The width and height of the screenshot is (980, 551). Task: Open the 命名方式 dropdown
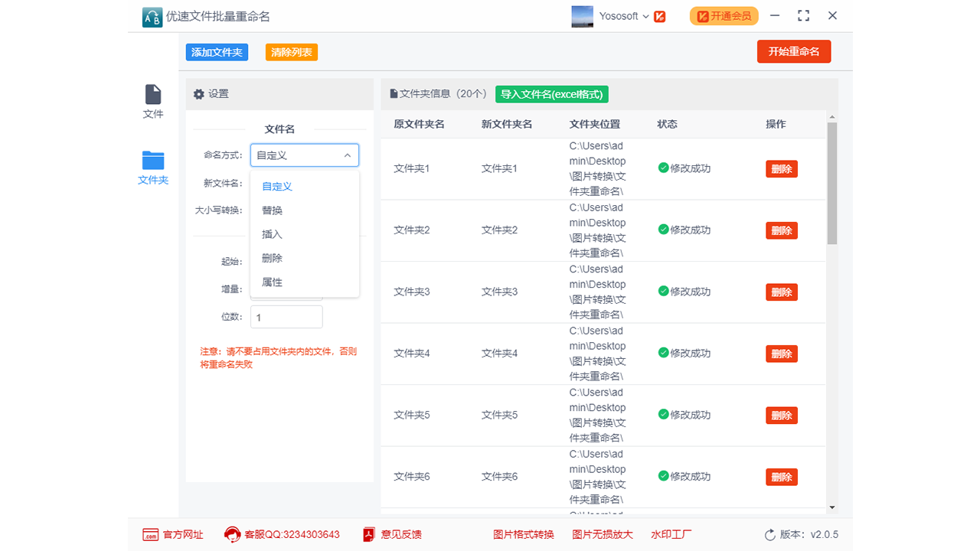(304, 155)
